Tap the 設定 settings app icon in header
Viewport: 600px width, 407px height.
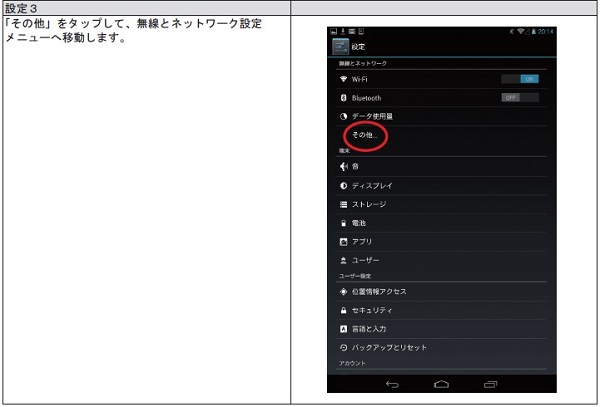(x=339, y=47)
